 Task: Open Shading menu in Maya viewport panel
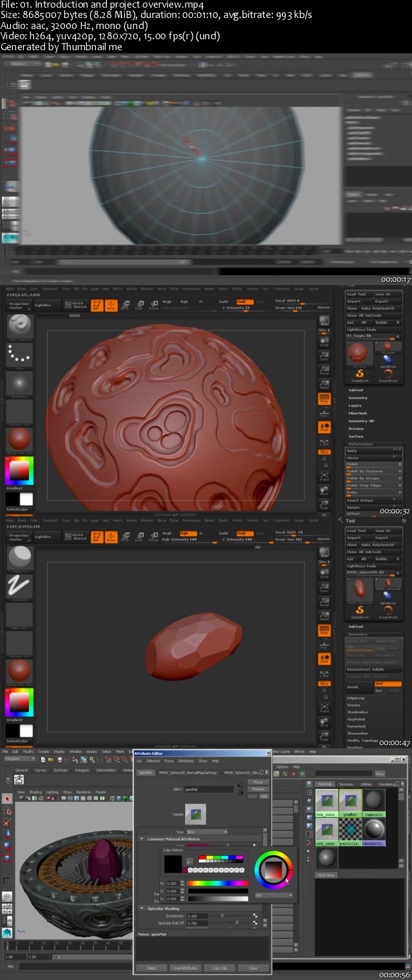(x=35, y=791)
